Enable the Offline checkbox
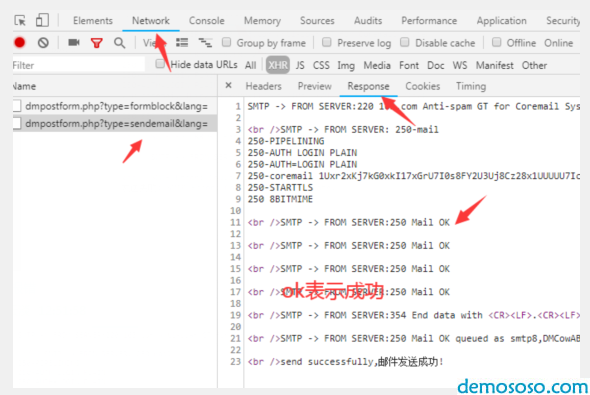This screenshot has height=395, width=590. pos(497,42)
